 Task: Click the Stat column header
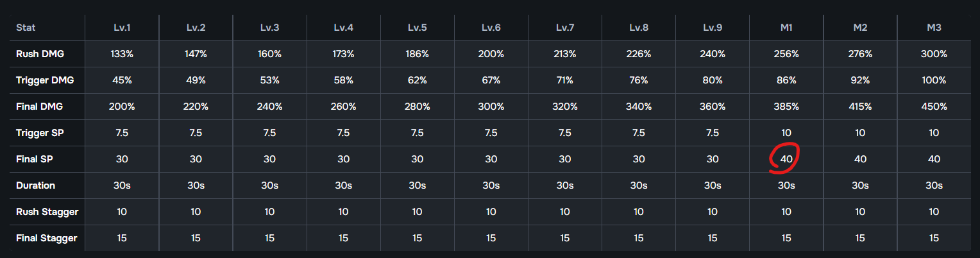[x=26, y=28]
